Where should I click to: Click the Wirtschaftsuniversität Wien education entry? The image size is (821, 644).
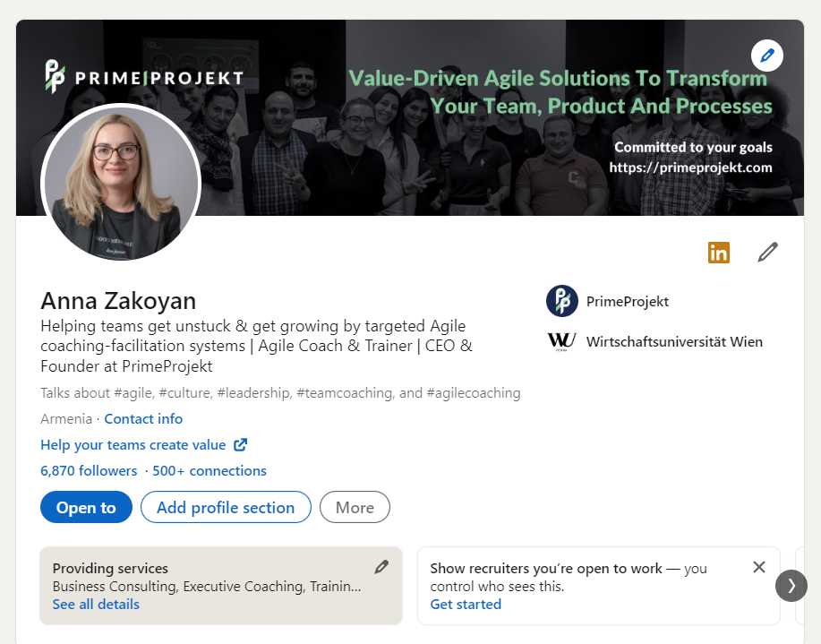point(655,341)
